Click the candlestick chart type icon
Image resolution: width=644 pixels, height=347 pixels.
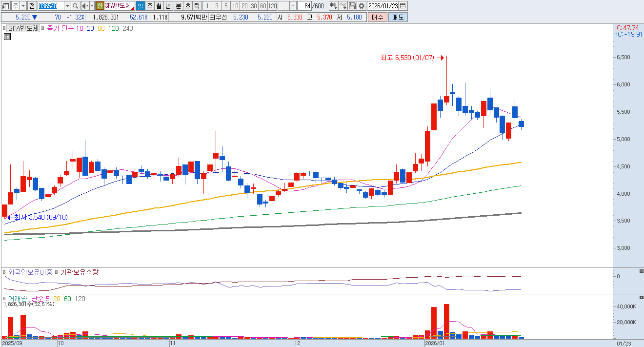[333, 6]
